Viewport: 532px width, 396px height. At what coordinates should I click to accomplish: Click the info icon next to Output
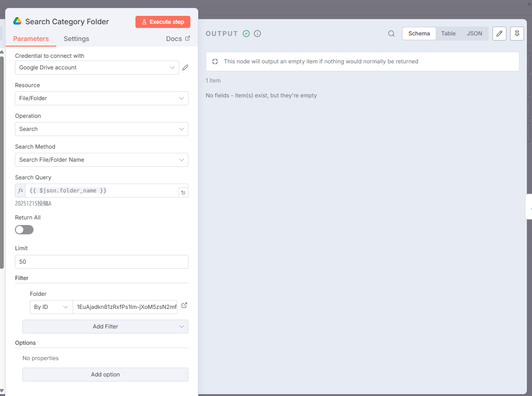(x=257, y=34)
